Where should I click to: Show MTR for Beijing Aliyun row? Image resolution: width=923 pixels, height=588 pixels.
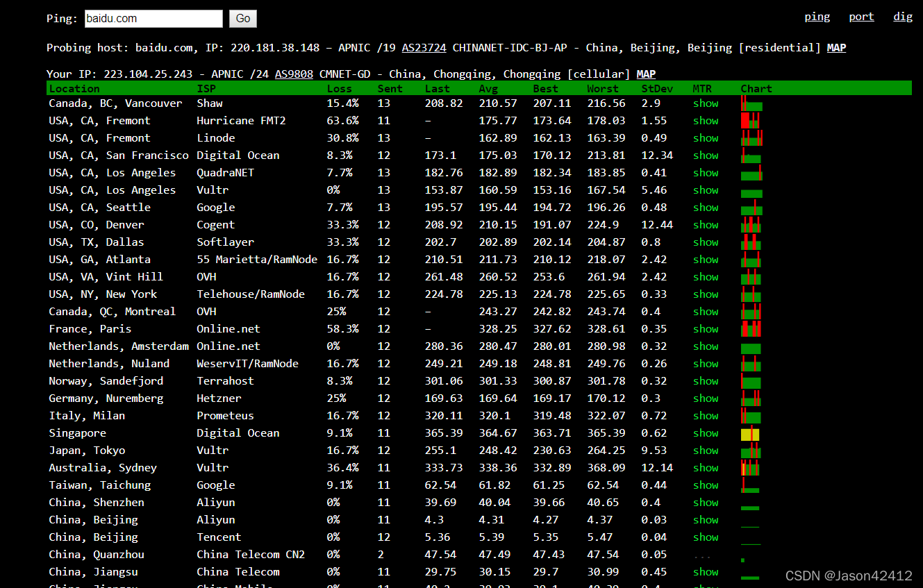pyautogui.click(x=706, y=520)
